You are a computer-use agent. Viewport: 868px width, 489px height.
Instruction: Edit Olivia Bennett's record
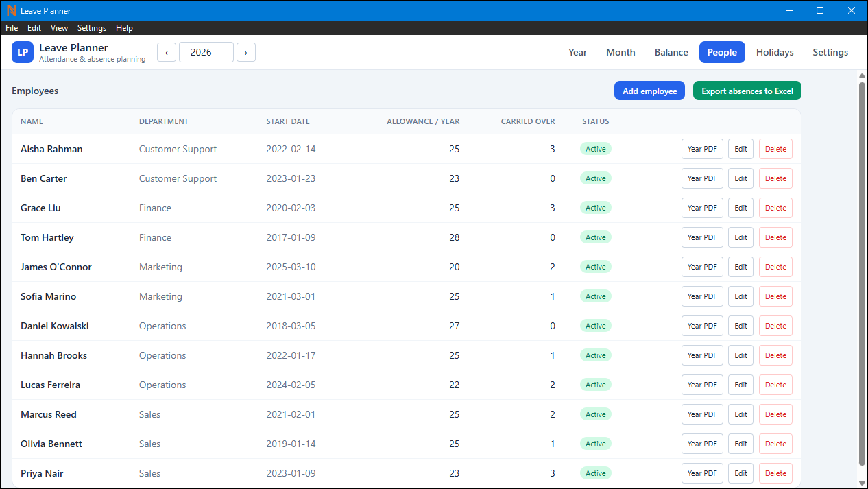click(740, 444)
